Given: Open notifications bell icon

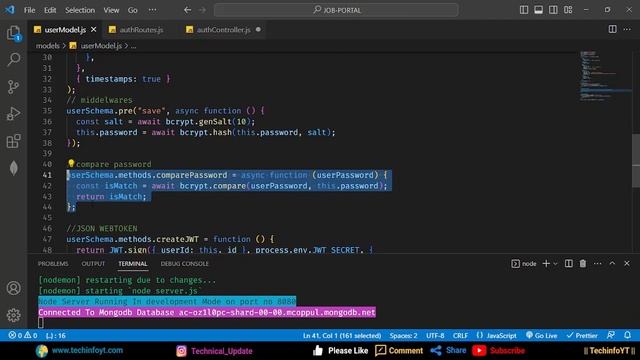Looking at the screenshot, I should pyautogui.click(x=627, y=335).
